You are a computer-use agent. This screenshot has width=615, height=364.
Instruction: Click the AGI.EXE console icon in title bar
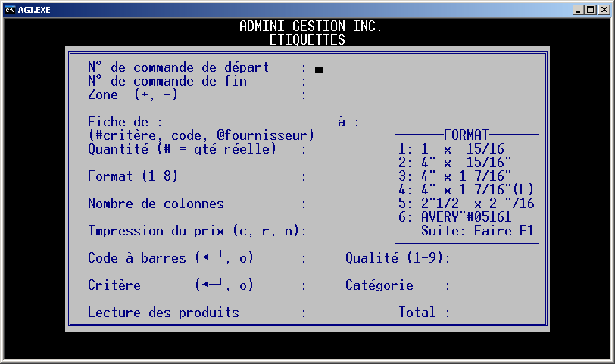coord(10,9)
